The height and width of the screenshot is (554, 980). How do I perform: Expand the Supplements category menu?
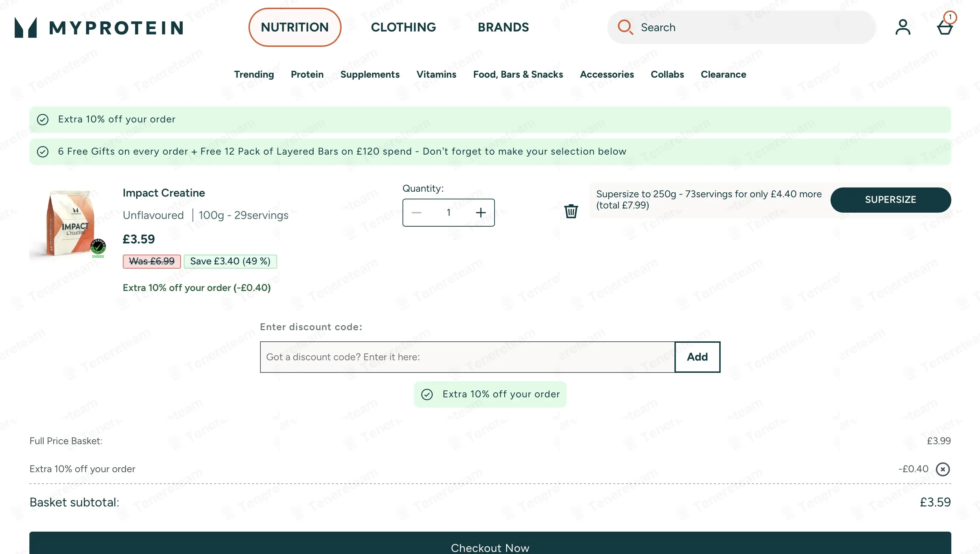click(x=370, y=74)
